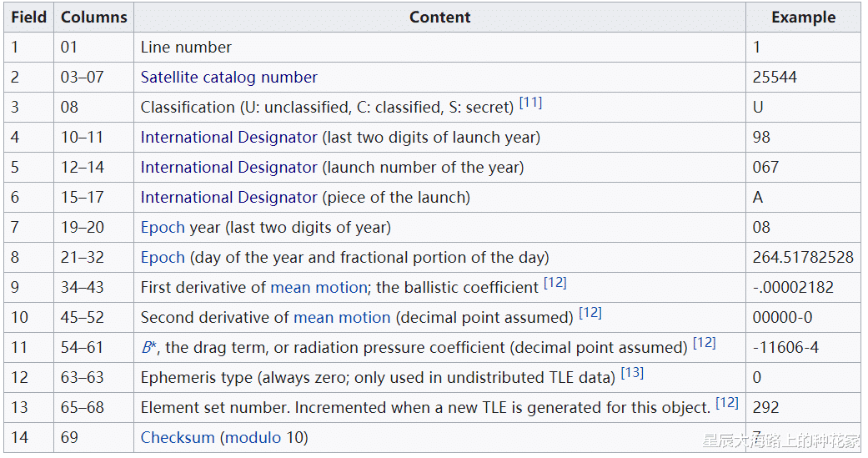Open citation [11] next to Classification
The height and width of the screenshot is (458, 868).
click(530, 103)
